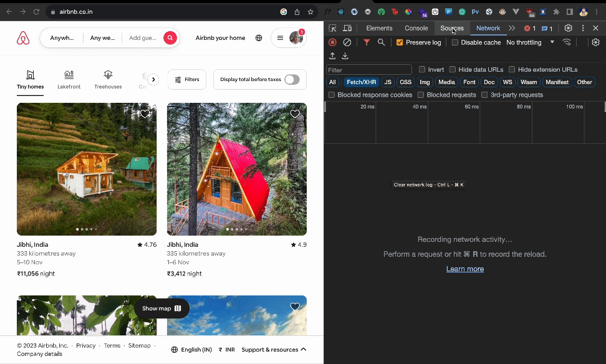The height and width of the screenshot is (364, 606).
Task: Open the red A-frame cabin photo
Action: (x=236, y=169)
